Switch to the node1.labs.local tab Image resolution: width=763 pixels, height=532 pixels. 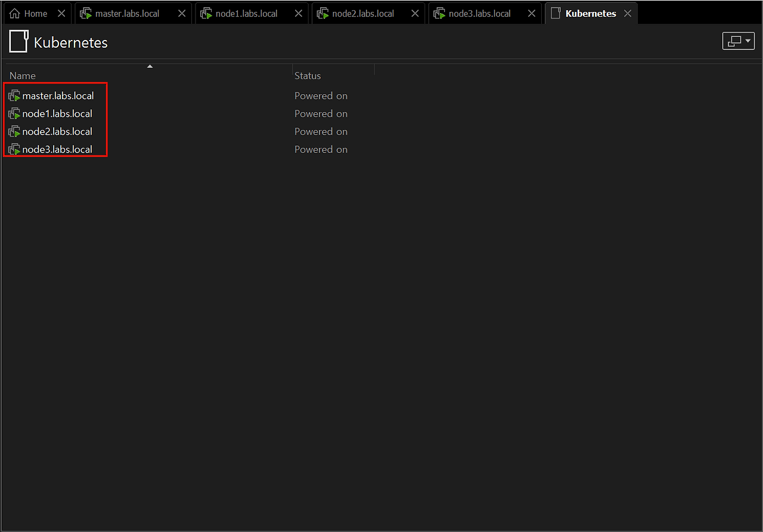click(x=246, y=14)
